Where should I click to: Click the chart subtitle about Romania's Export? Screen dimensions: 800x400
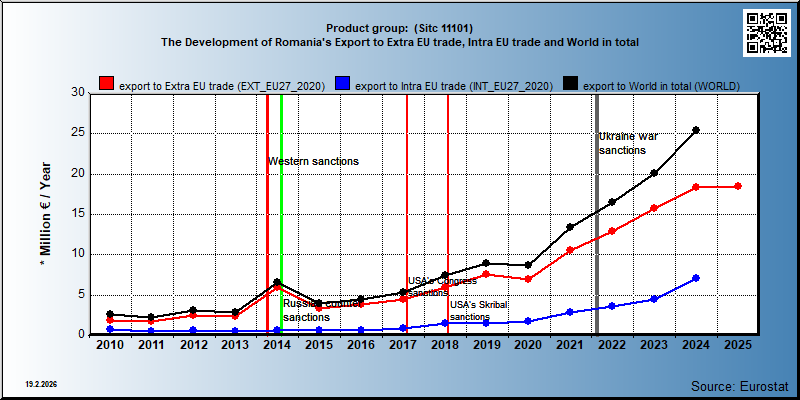click(x=399, y=42)
